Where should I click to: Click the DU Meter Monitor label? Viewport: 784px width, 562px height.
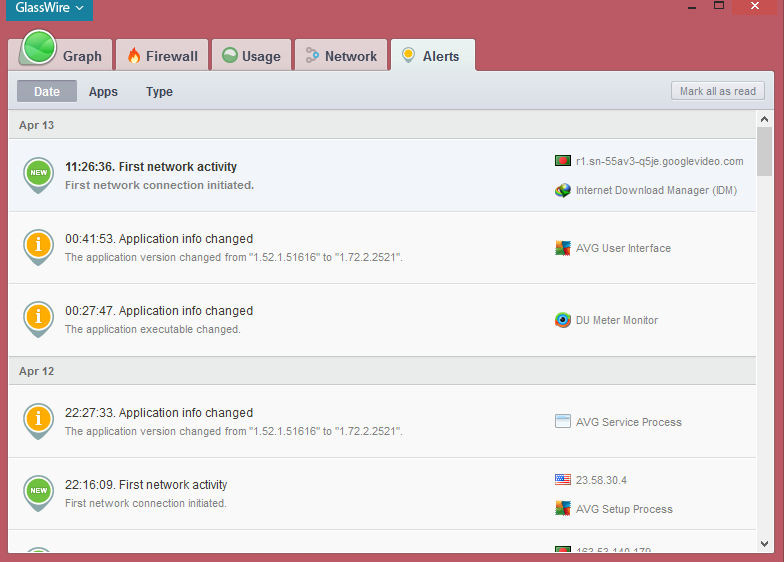click(x=616, y=320)
